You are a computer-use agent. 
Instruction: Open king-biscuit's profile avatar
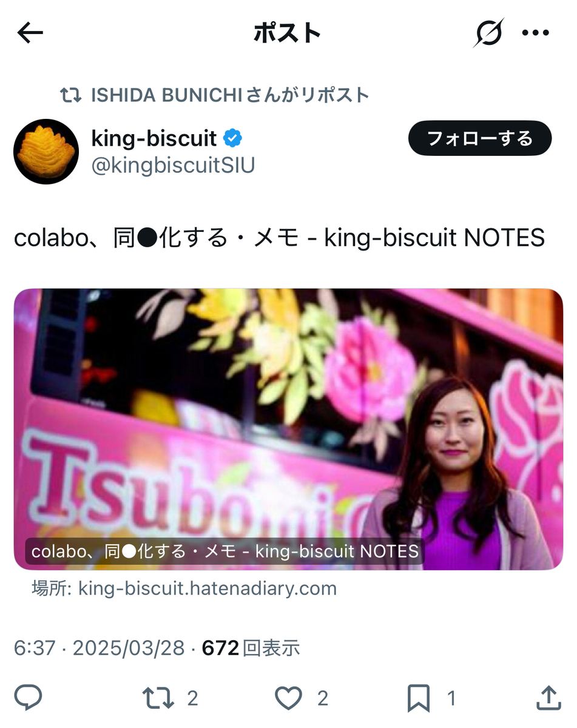(x=47, y=152)
